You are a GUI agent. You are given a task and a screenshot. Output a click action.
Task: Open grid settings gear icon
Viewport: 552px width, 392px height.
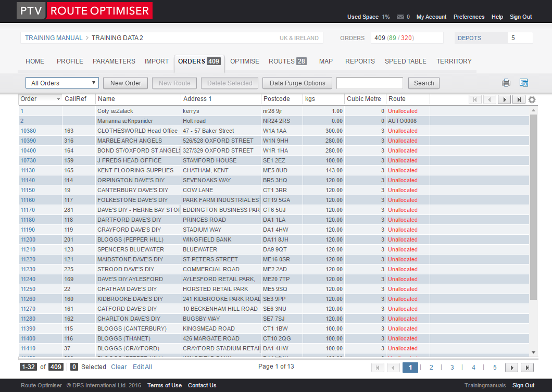532,99
